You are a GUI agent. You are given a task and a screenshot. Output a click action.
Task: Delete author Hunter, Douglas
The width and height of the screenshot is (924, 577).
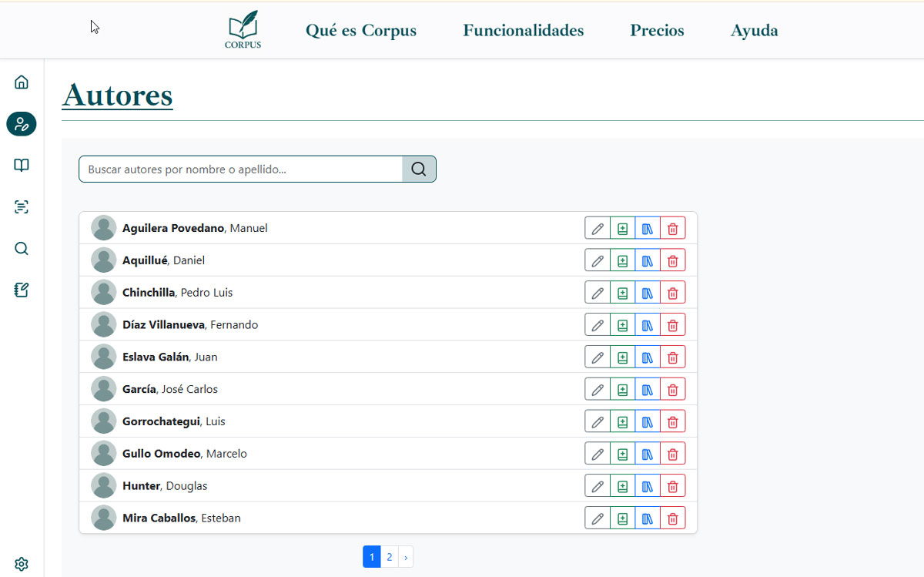pos(672,487)
